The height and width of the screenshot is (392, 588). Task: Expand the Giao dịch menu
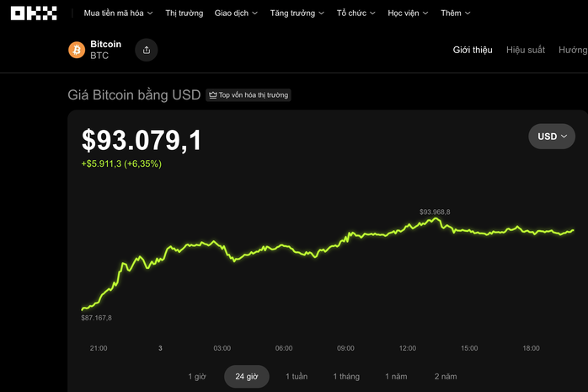236,13
